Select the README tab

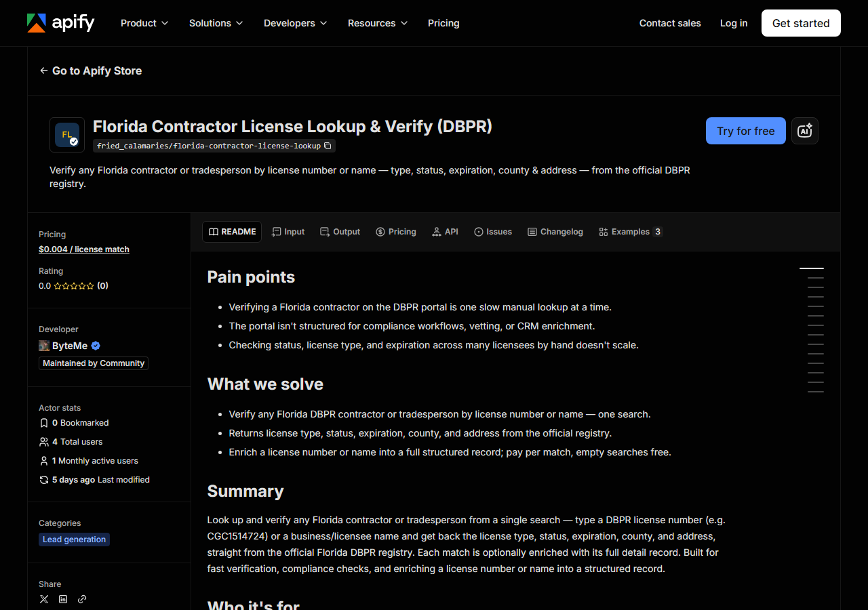[232, 232]
